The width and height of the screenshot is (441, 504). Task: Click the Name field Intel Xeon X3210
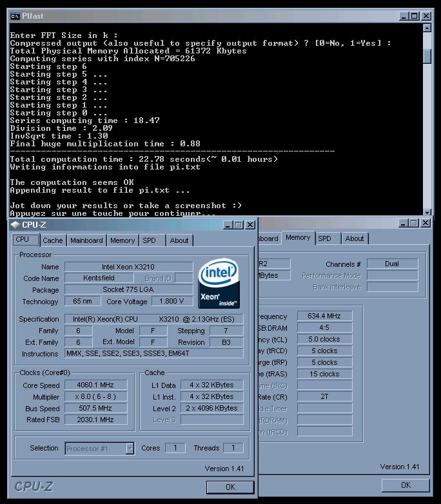click(x=128, y=267)
